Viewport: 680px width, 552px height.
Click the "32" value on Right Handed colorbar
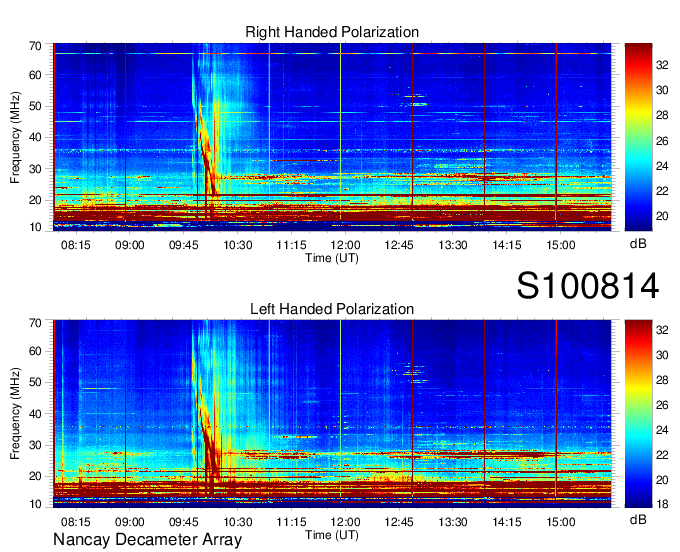662,65
